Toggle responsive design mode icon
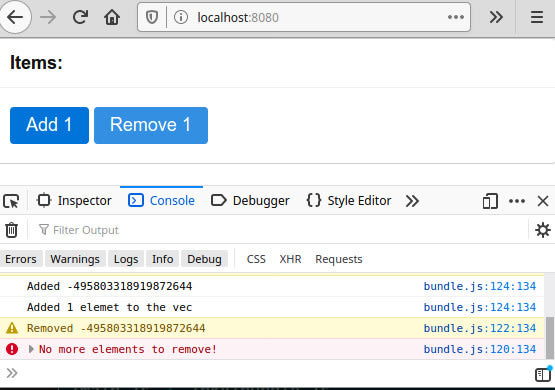This screenshot has width=555, height=390. (x=490, y=201)
